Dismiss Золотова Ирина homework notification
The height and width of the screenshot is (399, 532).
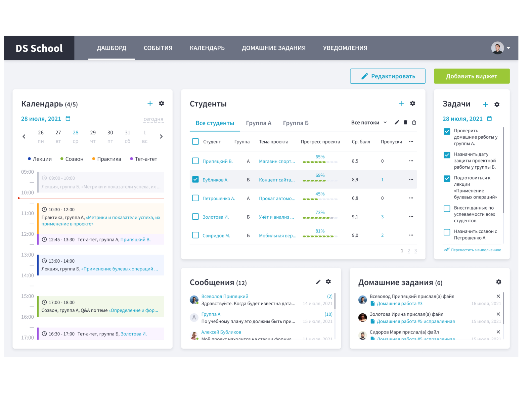point(498,314)
